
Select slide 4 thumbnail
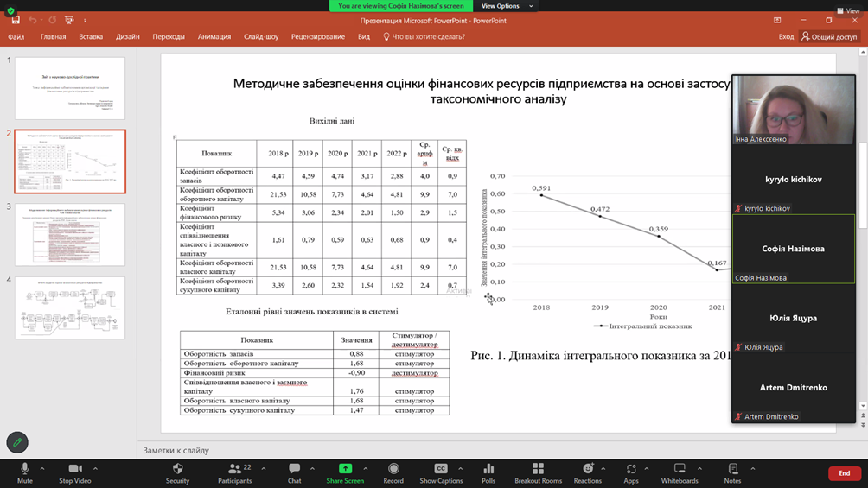(70, 307)
